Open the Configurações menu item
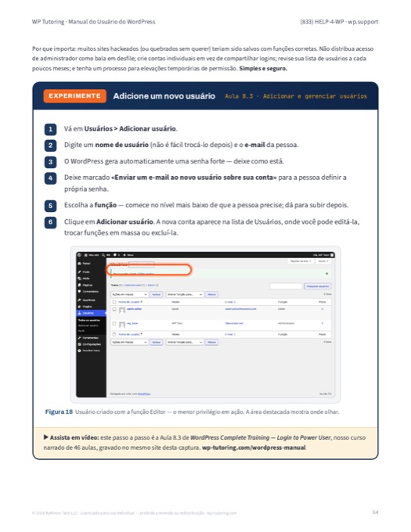411x532 pixels. (91, 344)
